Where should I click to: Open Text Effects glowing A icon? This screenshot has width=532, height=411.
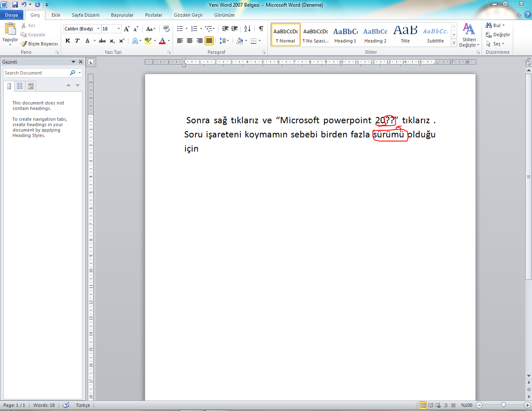click(x=135, y=41)
